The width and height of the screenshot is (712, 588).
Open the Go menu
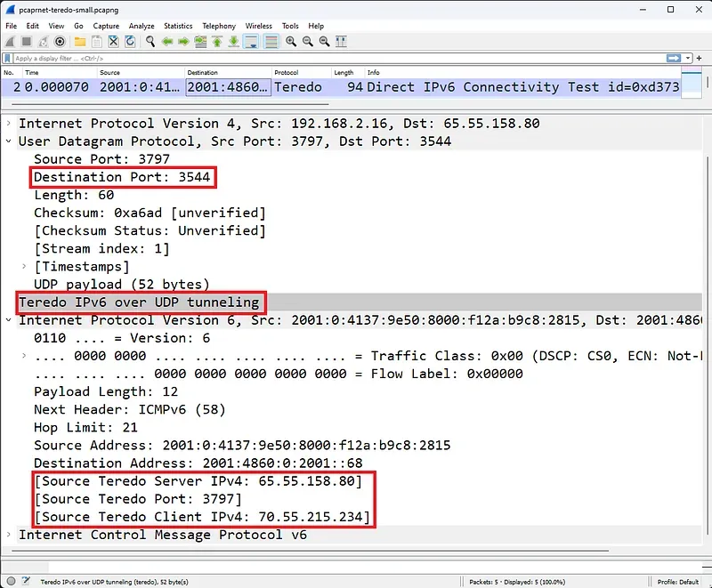click(x=78, y=26)
